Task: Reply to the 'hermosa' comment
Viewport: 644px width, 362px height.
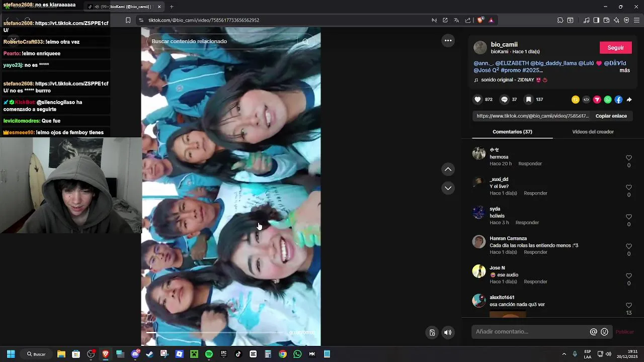Action: pyautogui.click(x=530, y=164)
